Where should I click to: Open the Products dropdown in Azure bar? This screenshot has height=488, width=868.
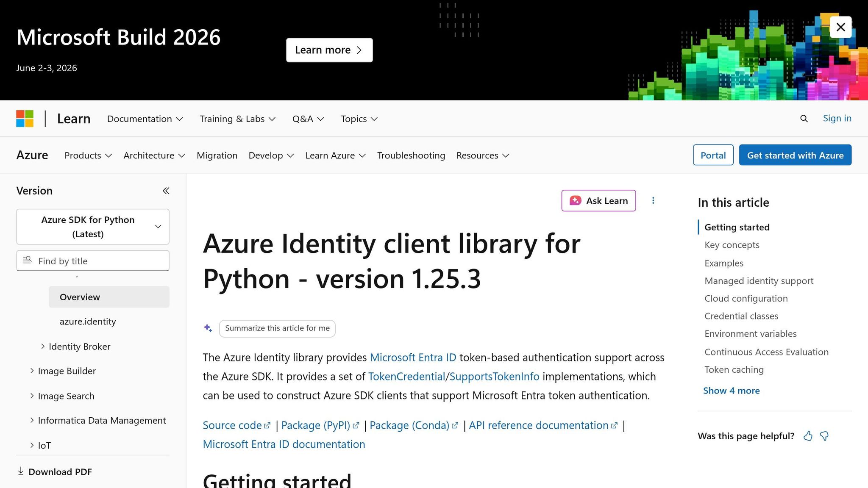tap(88, 155)
